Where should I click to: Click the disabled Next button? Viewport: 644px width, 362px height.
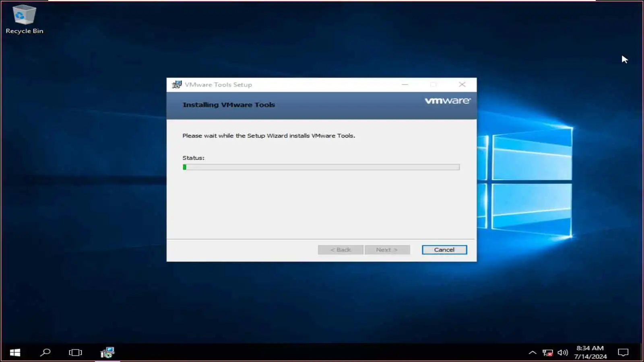(387, 250)
